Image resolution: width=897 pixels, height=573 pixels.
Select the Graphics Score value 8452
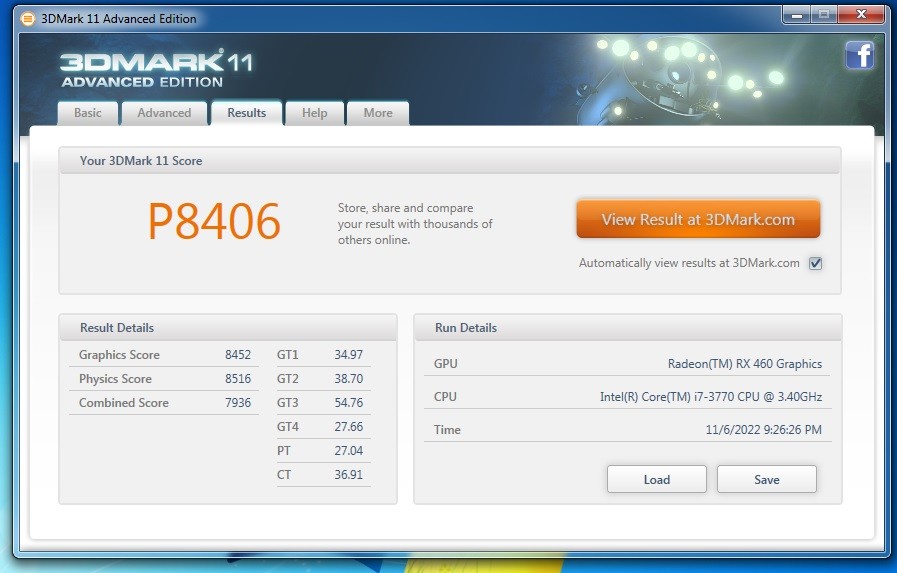tap(238, 355)
